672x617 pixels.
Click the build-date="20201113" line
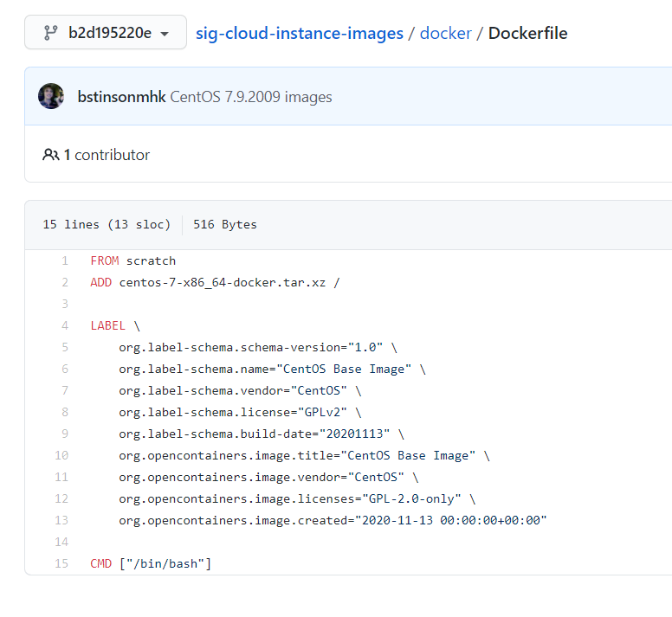click(x=262, y=434)
